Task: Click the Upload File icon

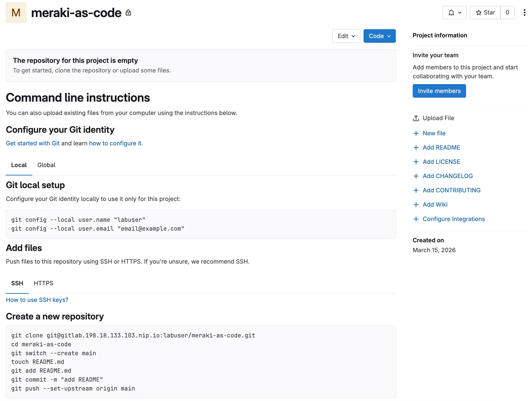Action: 416,118
